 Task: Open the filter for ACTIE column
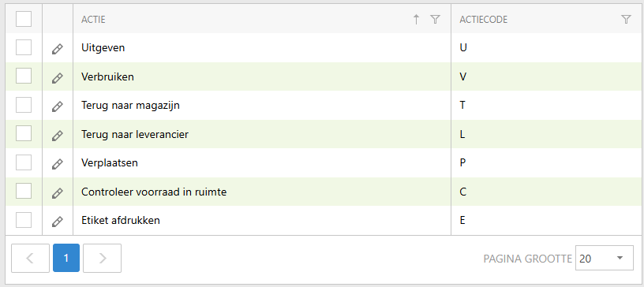point(435,19)
